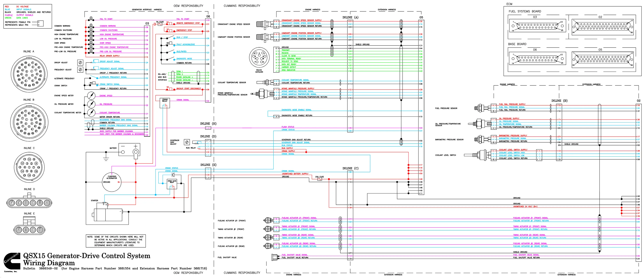This screenshot has height=278, width=644.
Task: Click the fuel shutoff valve connector symbol
Action: coord(275,257)
